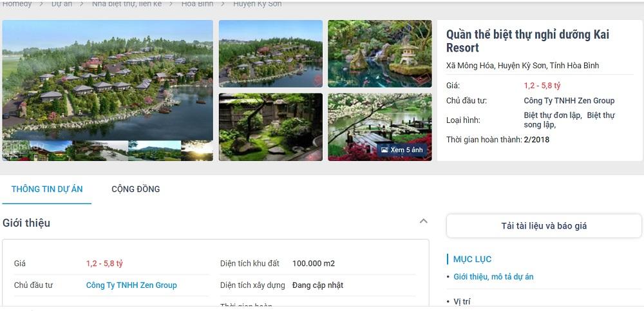Go to Hòa Bình breadcrumb
This screenshot has height=311, width=644.
coord(197,4)
